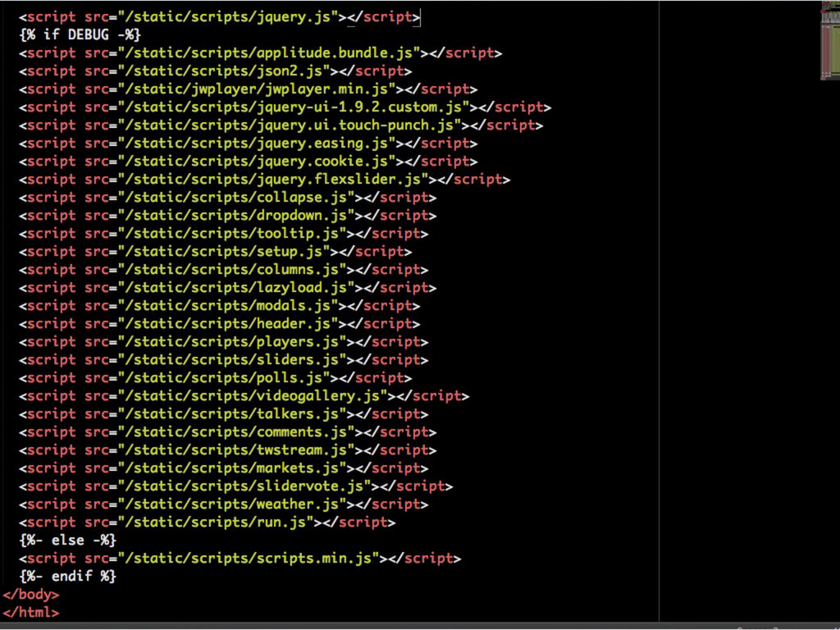The image size is (840, 630).
Task: Click the columns.js script line
Action: (x=223, y=270)
